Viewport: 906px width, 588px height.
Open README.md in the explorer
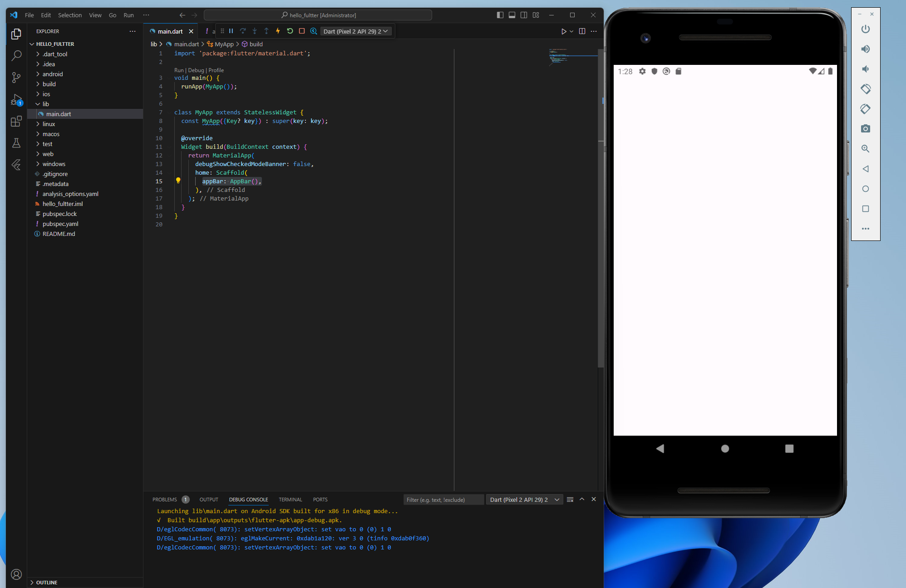point(59,234)
